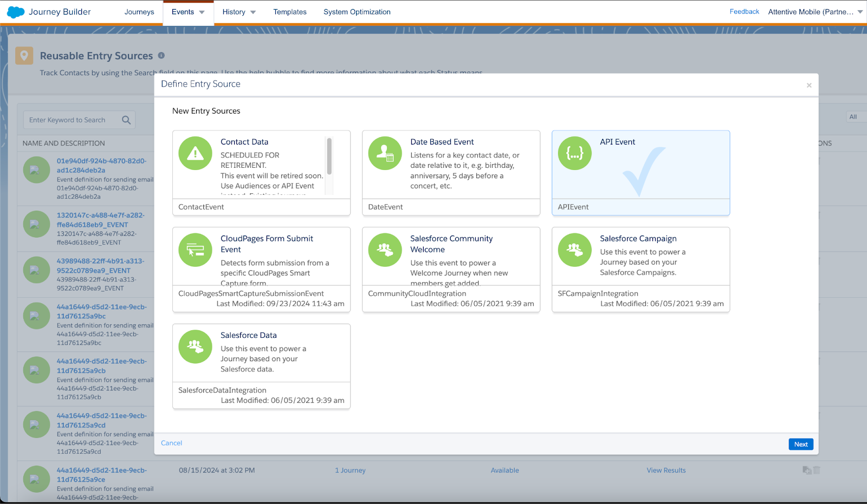Close the Define Entry Source dialog
The image size is (867, 504).
(x=809, y=85)
